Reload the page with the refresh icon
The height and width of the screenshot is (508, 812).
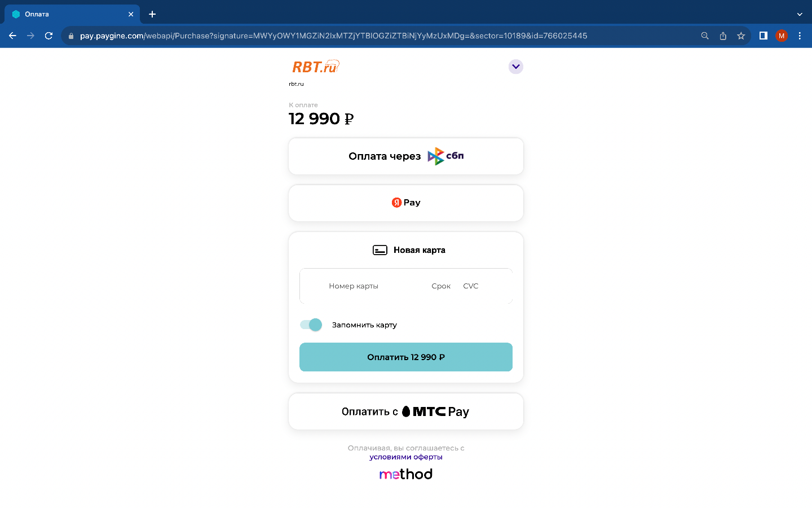click(48, 36)
